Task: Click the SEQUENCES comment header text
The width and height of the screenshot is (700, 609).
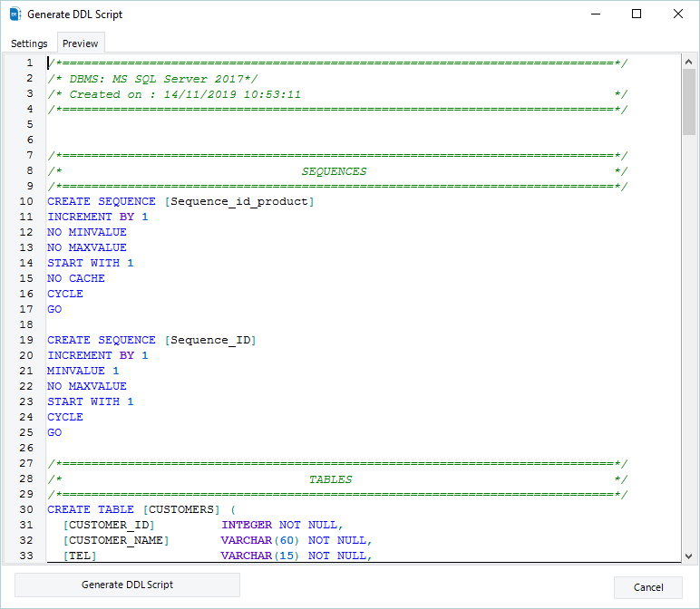Action: [x=334, y=171]
